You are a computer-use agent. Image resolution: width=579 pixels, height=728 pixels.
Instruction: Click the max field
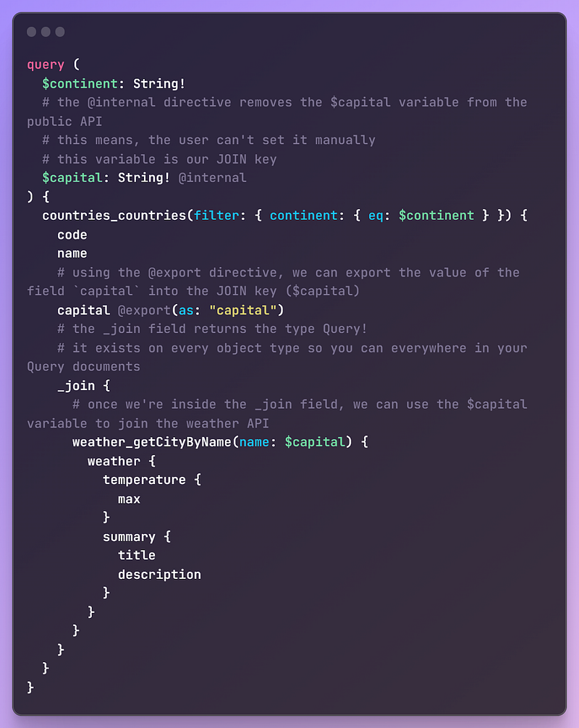(130, 499)
